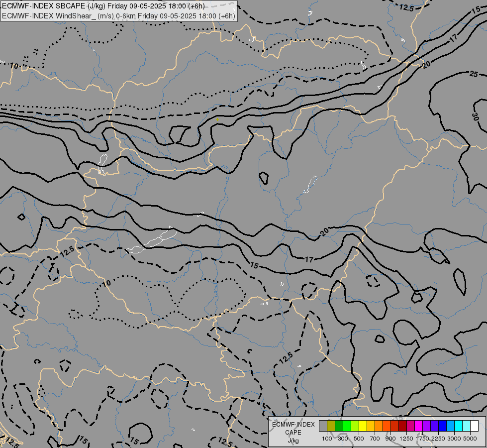Screen dimensions: 487x448
Task: Click the 15 label in the top-right corner
Action: click(x=476, y=10)
